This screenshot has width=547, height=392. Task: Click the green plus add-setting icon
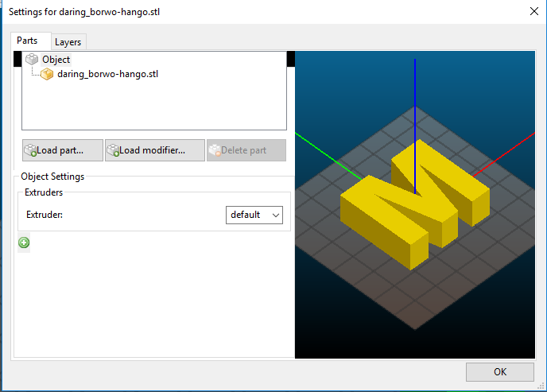pyautogui.click(x=24, y=243)
